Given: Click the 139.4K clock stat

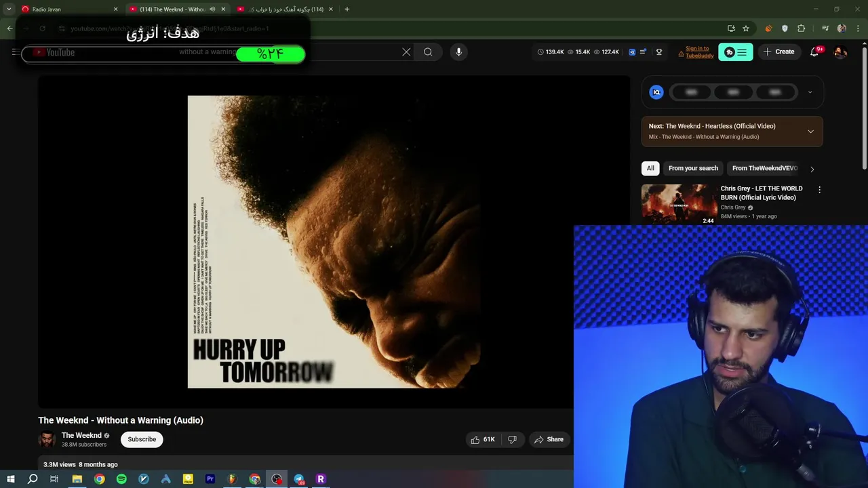Looking at the screenshot, I should (x=551, y=52).
